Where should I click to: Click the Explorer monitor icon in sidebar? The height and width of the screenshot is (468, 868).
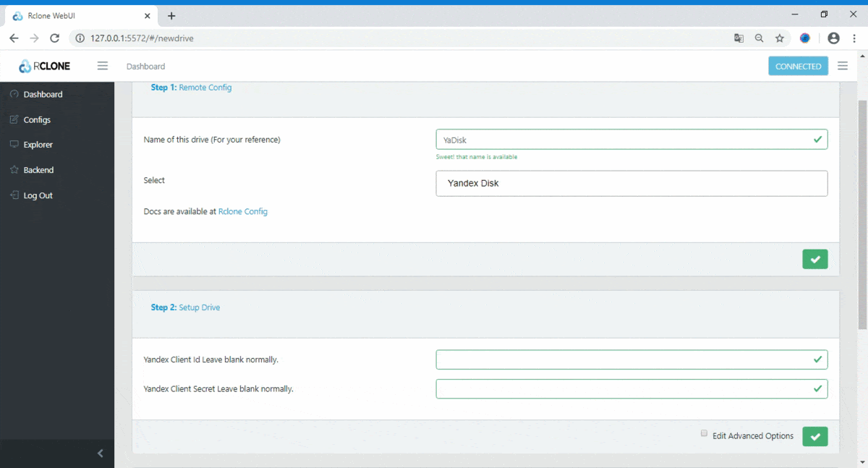click(x=14, y=145)
